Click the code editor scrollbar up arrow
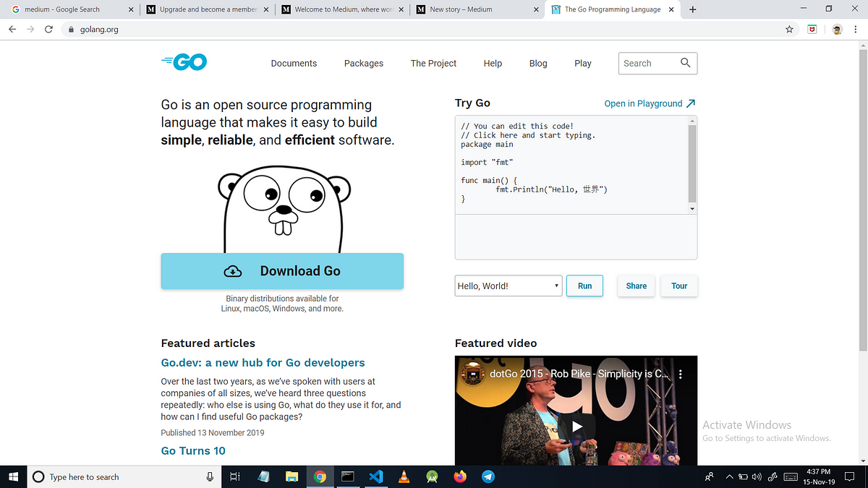This screenshot has width=868, height=488. coord(692,121)
